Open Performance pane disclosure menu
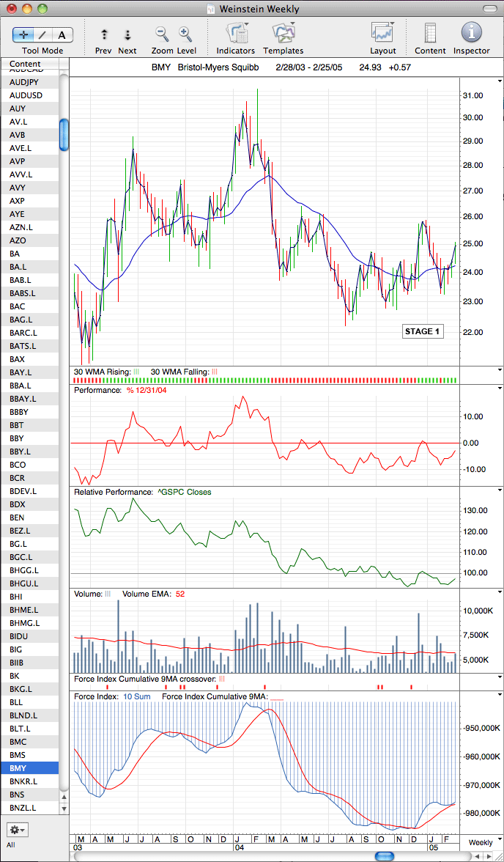The image size is (504, 862). coord(500,388)
